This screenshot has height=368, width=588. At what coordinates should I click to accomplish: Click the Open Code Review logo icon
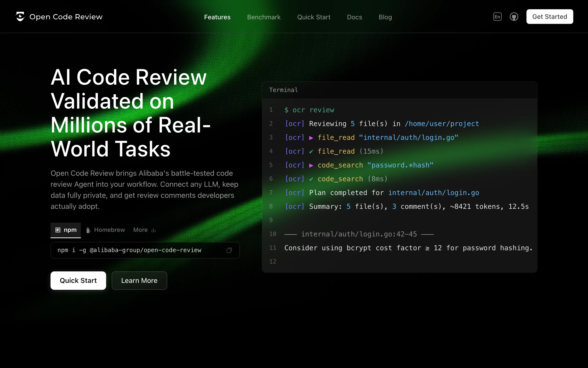(20, 17)
